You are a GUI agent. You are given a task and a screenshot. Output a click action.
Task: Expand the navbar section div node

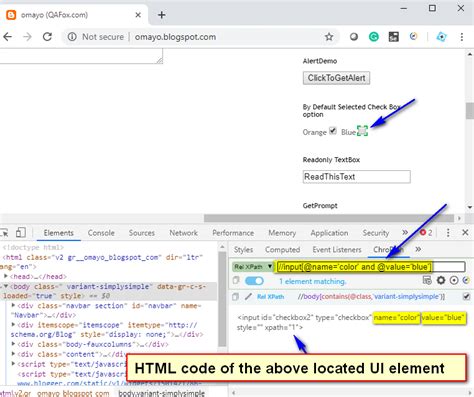pos(13,305)
